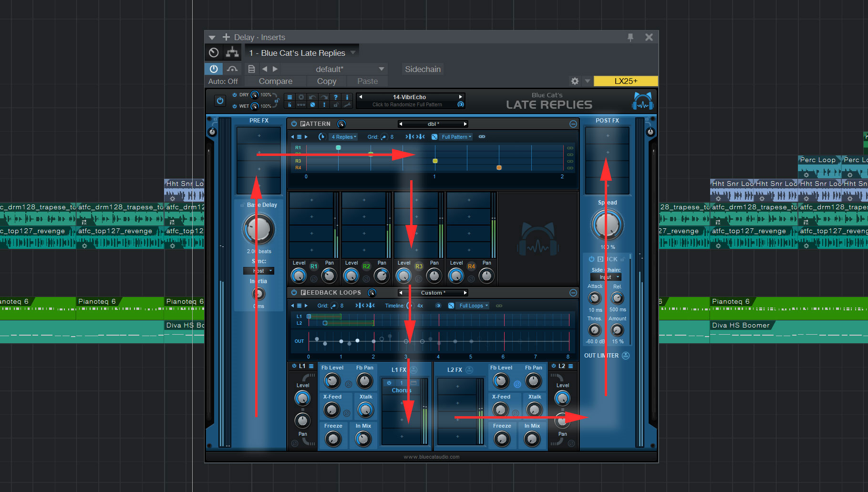Adjust the Base Delay knob

(259, 229)
